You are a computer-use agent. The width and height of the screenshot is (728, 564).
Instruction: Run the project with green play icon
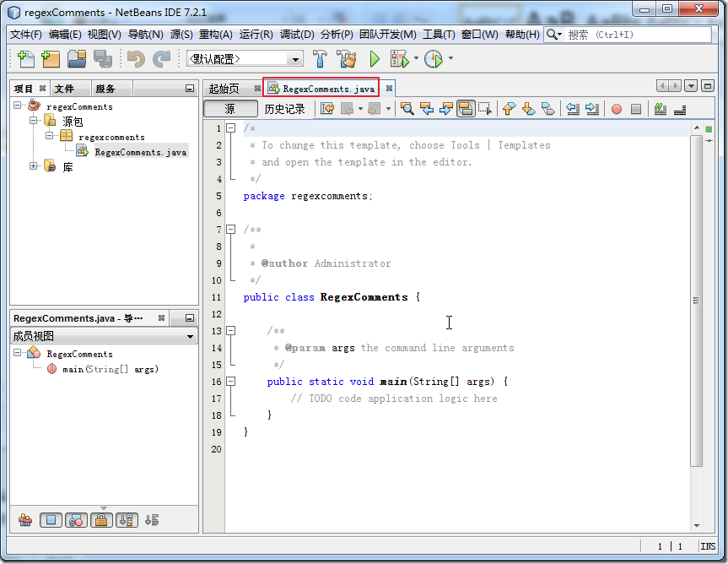[375, 59]
